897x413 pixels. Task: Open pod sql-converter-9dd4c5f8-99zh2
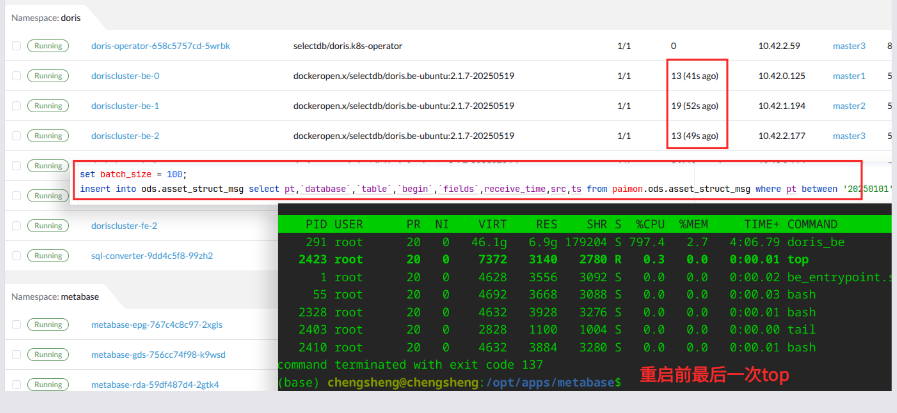(x=152, y=256)
